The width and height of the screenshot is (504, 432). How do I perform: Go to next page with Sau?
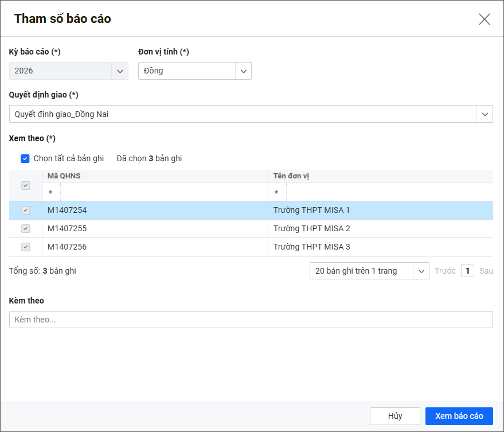[486, 271]
